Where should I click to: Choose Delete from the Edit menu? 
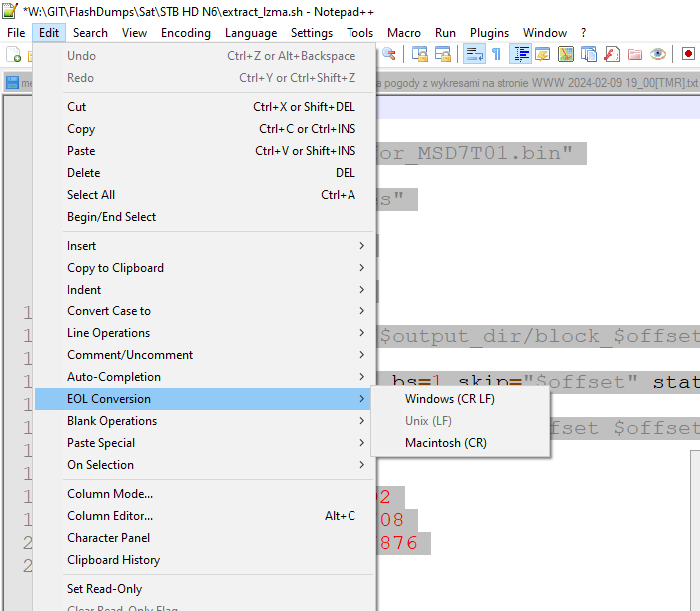tap(205, 173)
